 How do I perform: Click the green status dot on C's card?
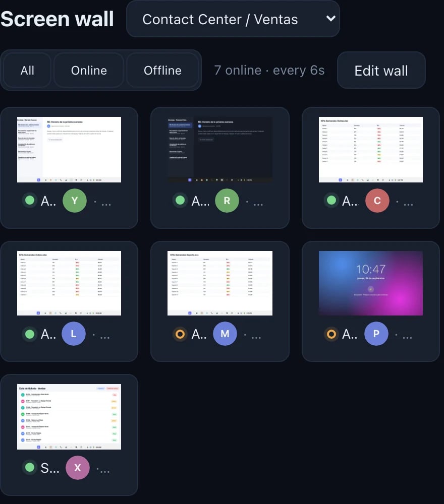[331, 200]
